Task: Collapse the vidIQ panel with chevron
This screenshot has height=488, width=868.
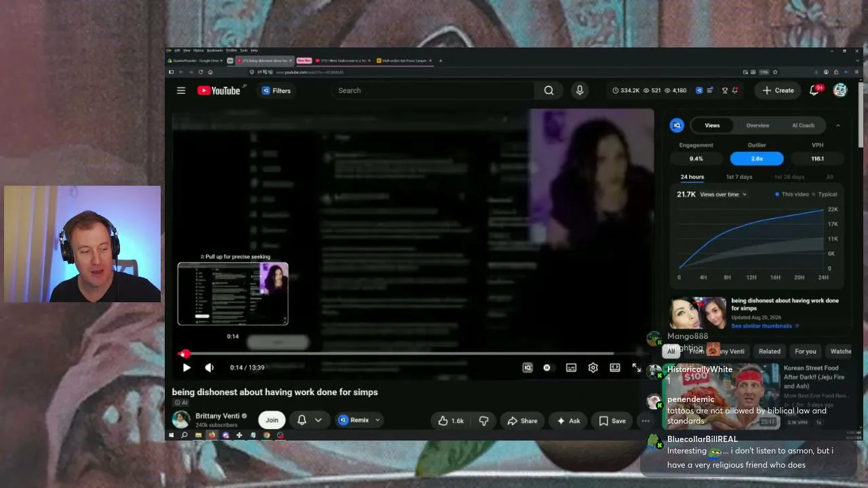Action: pos(838,125)
